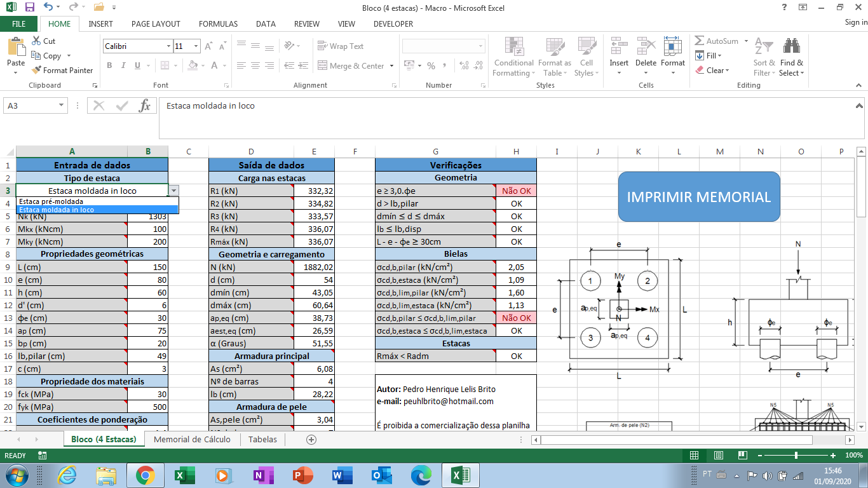
Task: Click dropdown arrow of cell A3
Action: pyautogui.click(x=174, y=190)
